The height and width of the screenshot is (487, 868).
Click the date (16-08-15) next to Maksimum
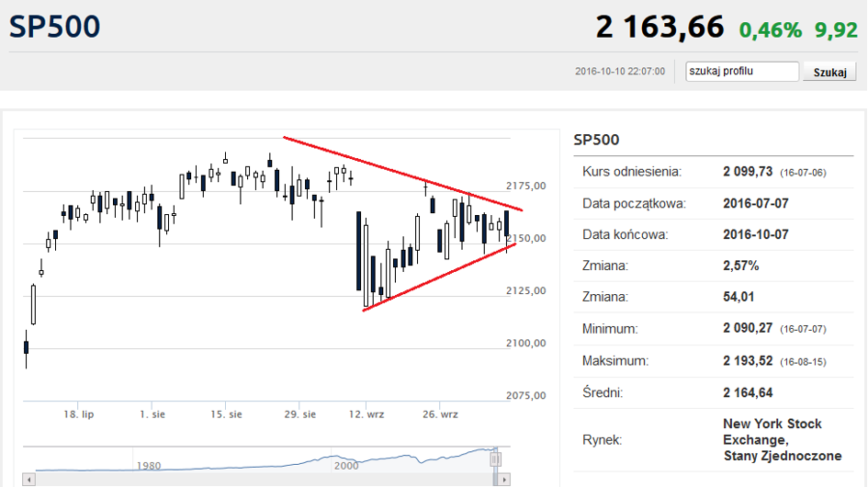point(803,362)
